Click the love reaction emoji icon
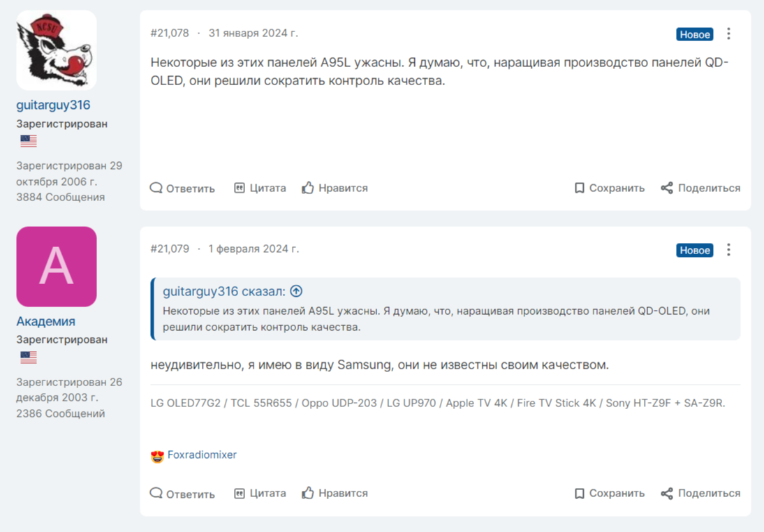The image size is (764, 532). pos(157,456)
